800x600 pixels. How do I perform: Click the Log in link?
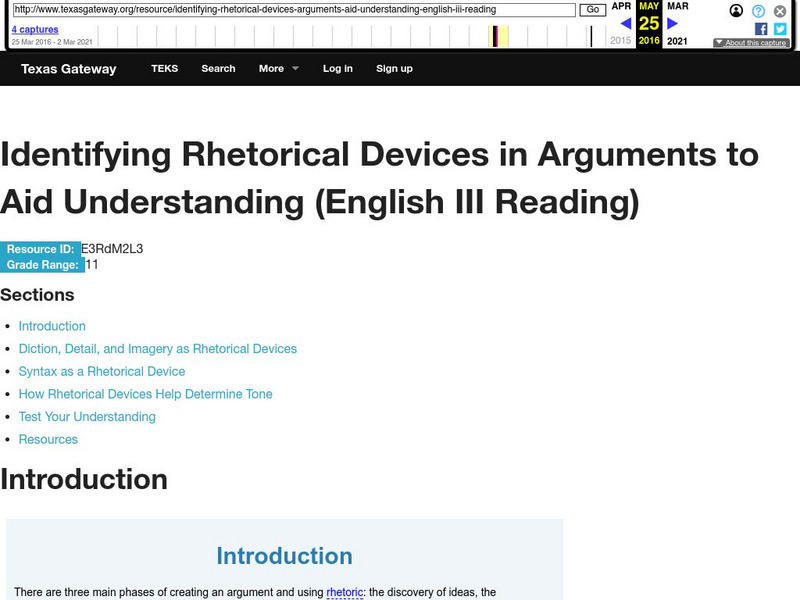[338, 69]
